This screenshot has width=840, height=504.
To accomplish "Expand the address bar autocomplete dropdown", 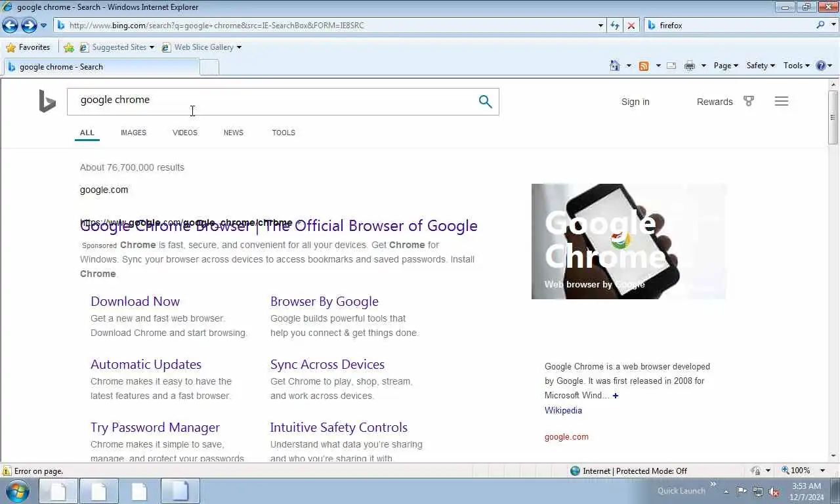I will pos(600,26).
